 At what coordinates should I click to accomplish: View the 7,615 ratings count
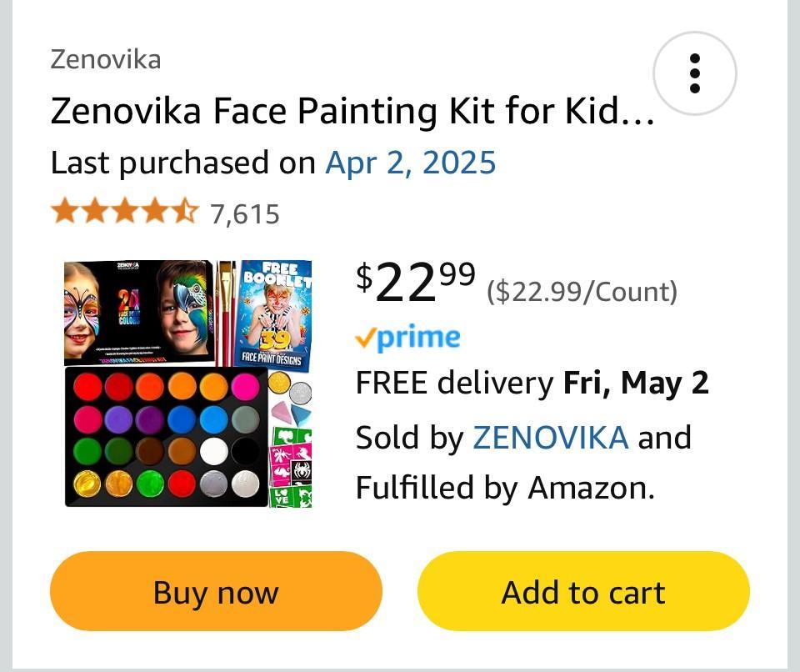coord(244,214)
